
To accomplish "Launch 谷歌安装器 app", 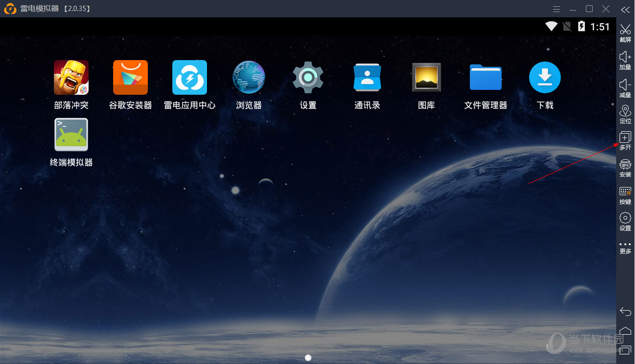I will [130, 77].
